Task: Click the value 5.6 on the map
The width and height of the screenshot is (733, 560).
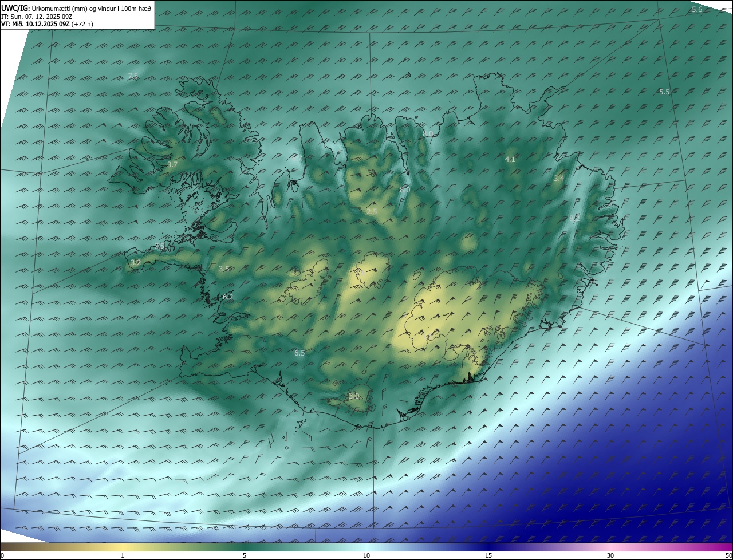Action: (697, 10)
